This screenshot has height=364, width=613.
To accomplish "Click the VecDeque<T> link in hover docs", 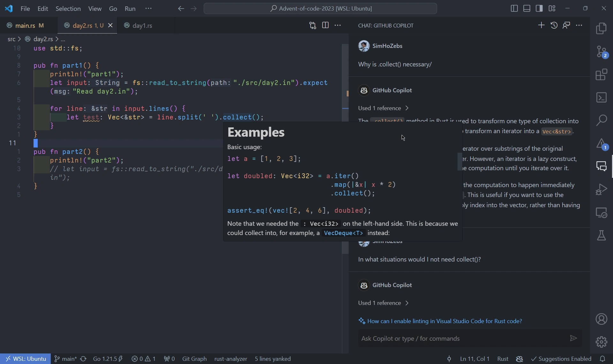I will click(x=343, y=233).
